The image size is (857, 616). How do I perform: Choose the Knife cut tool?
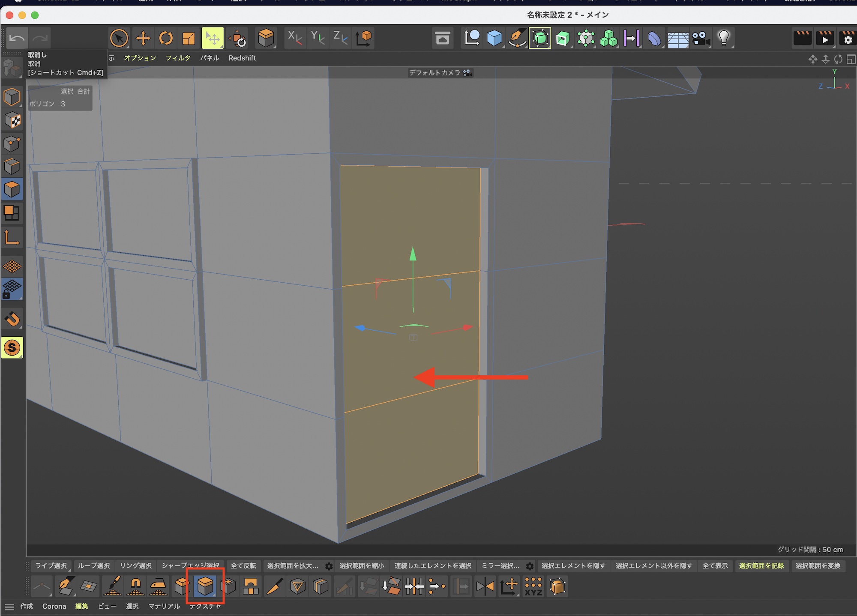[274, 586]
